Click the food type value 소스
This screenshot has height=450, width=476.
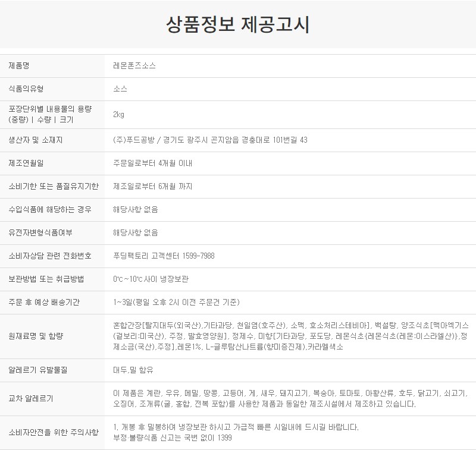tap(120, 89)
